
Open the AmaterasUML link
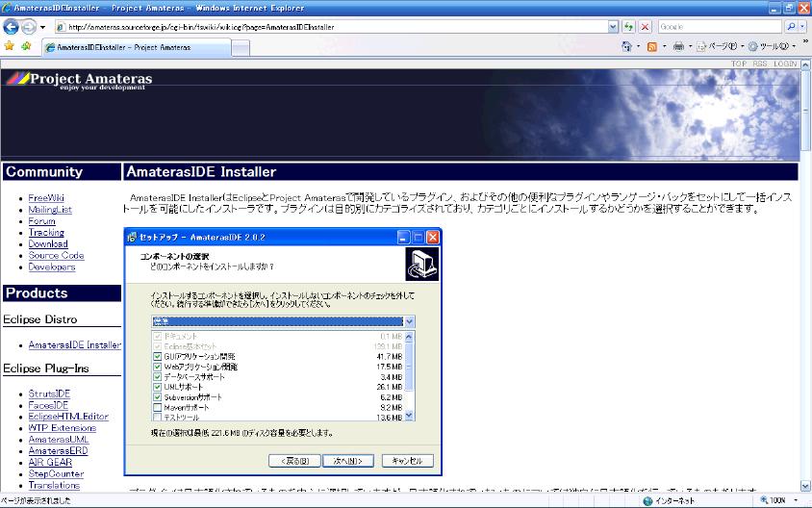tap(59, 439)
